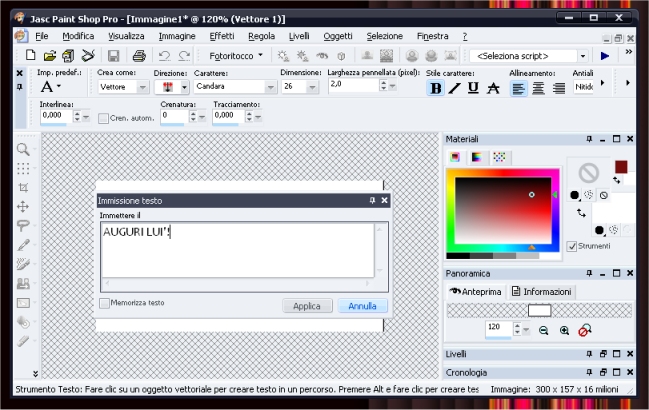Uncheck the Strumenti checkbox

(571, 246)
